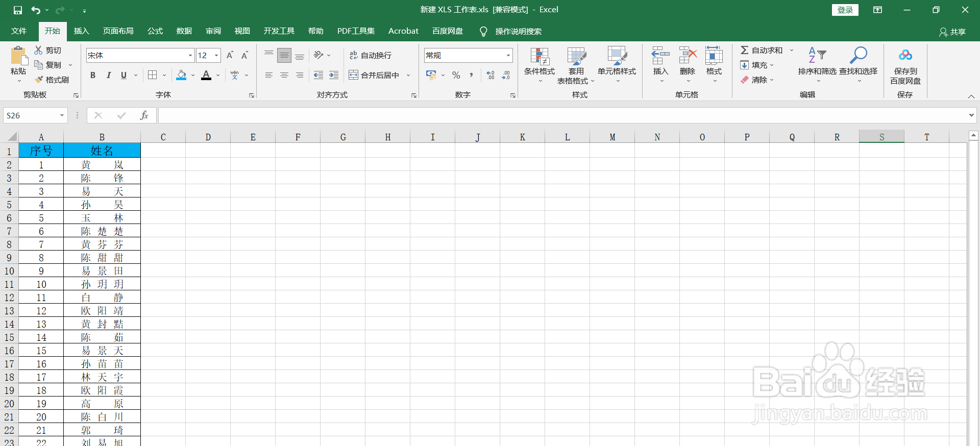Apply font color with the red A icon
The height and width of the screenshot is (446, 980).
pos(206,75)
